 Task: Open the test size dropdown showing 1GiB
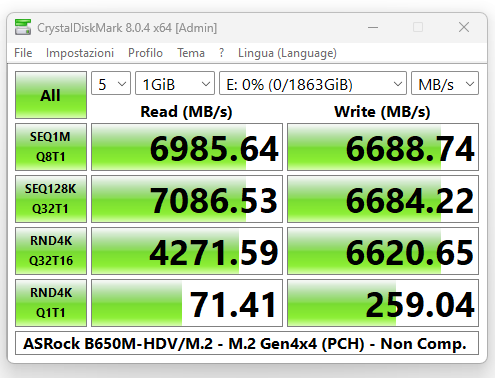[175, 83]
